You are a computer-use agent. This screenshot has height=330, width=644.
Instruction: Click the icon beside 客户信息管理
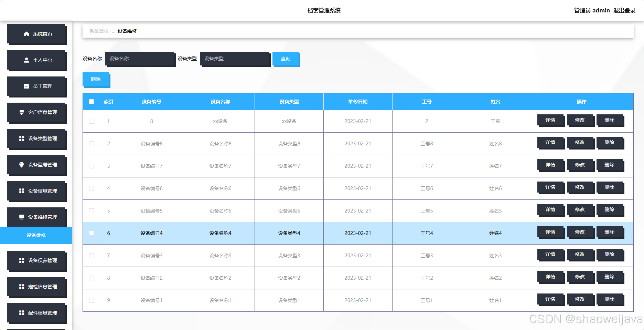22,112
